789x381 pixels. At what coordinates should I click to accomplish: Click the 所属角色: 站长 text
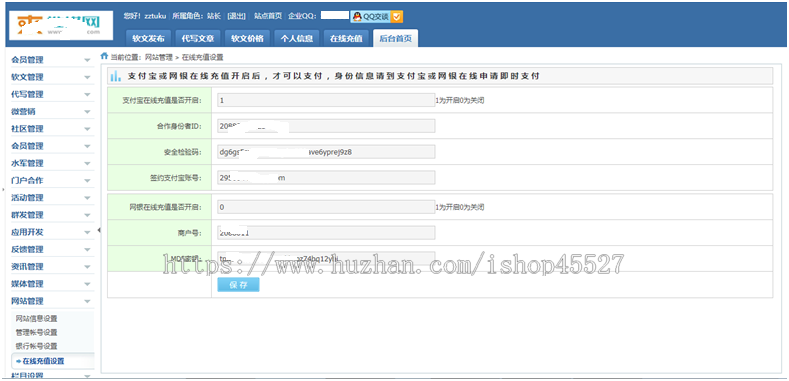tap(197, 16)
